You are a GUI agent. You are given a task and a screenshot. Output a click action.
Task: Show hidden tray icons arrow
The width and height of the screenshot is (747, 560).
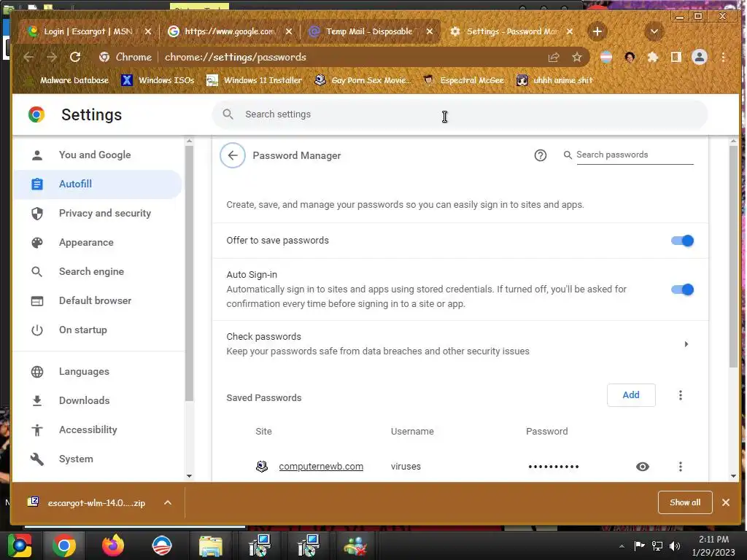pyautogui.click(x=622, y=546)
